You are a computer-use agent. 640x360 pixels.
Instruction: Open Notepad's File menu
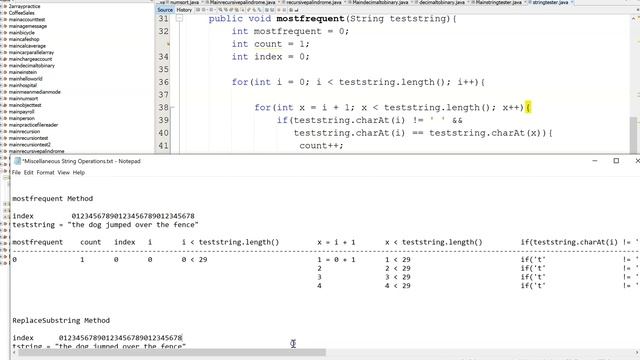click(16, 173)
